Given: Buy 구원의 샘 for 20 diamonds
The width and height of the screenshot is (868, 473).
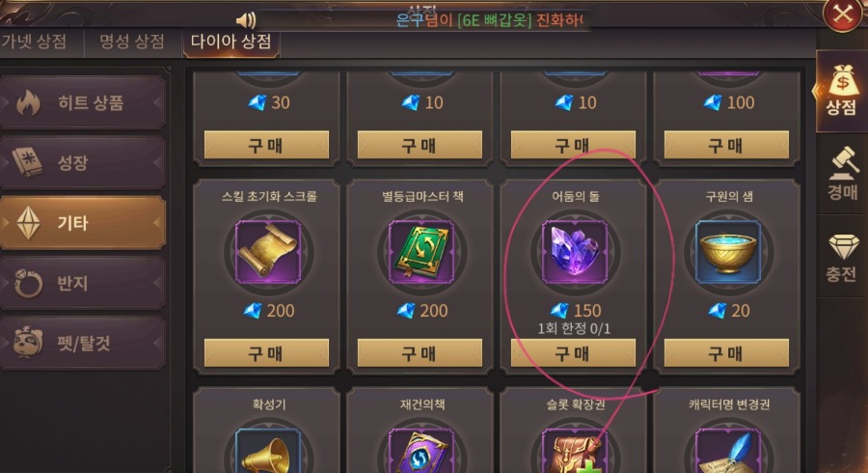Looking at the screenshot, I should (726, 352).
